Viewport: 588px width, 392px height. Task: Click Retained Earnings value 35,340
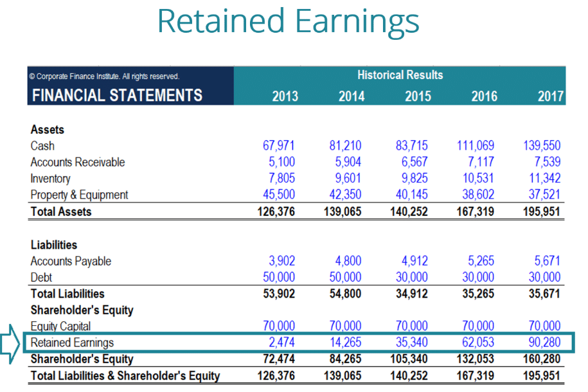[x=412, y=343]
